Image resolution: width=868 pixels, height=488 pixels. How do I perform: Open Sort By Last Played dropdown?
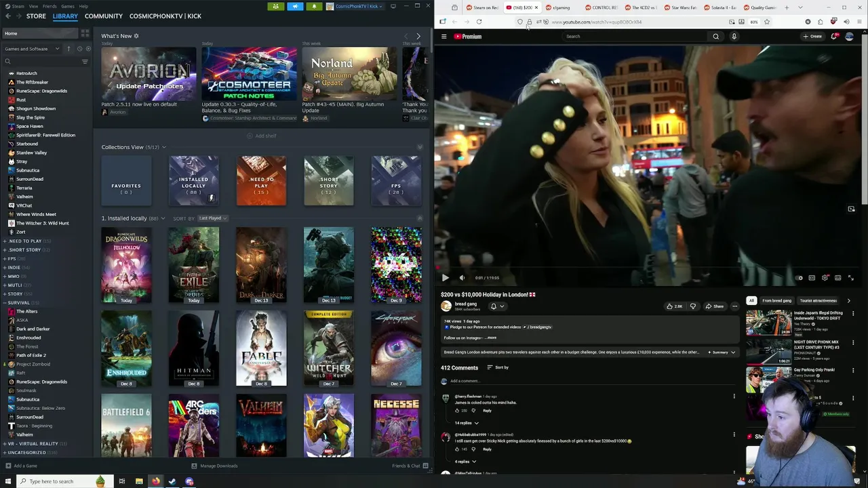[x=213, y=218]
